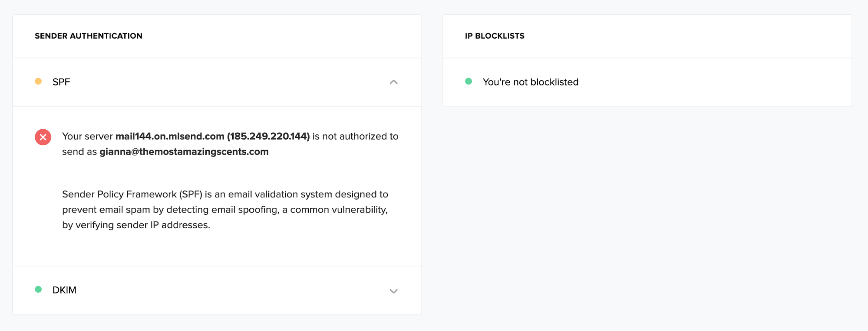This screenshot has height=331, width=868.
Task: Click the green DKIM status dot
Action: coord(38,289)
